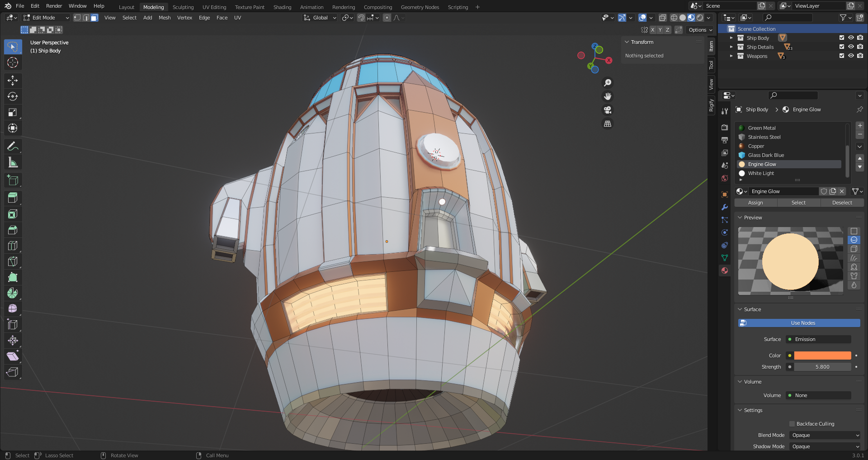The image size is (868, 460).
Task: Open the Mesh menu
Action: (165, 18)
